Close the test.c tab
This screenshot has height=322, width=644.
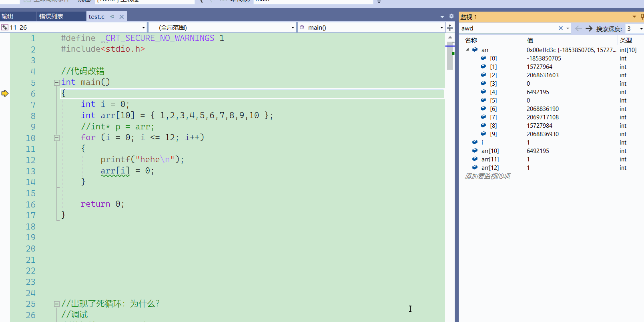click(122, 16)
